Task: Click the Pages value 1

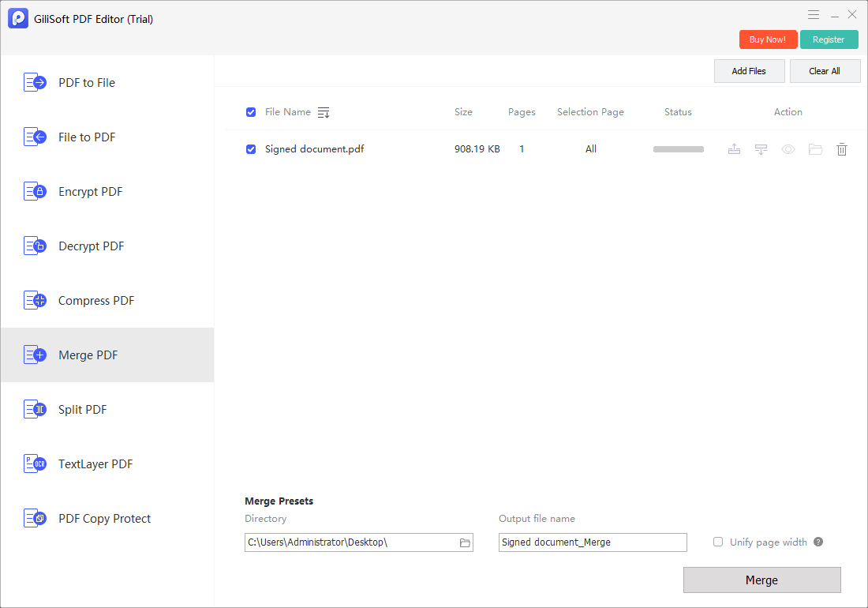Action: pos(522,149)
